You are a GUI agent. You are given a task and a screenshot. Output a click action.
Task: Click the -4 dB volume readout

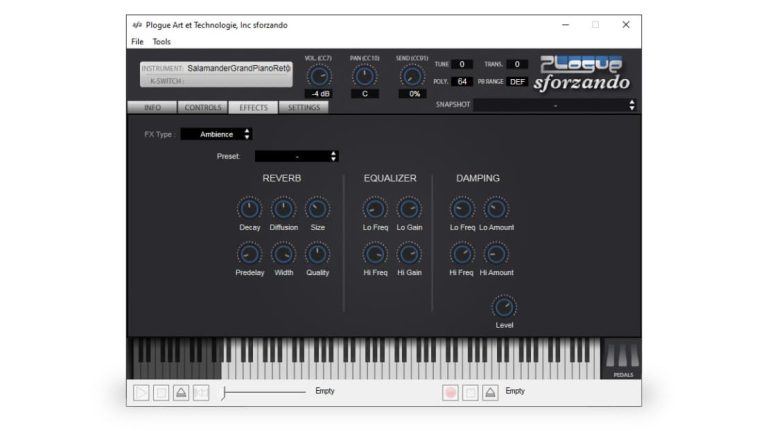pos(319,94)
